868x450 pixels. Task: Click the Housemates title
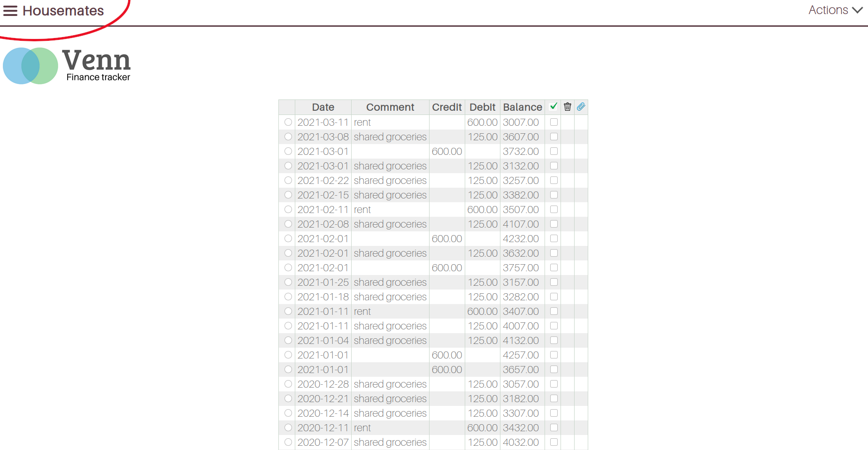pos(63,11)
